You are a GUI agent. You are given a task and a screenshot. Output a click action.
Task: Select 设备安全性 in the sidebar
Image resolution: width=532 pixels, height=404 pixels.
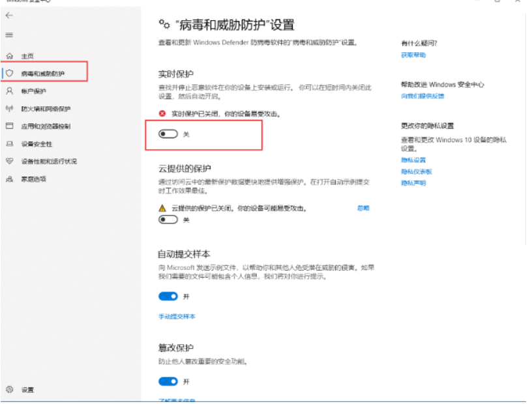tap(37, 144)
